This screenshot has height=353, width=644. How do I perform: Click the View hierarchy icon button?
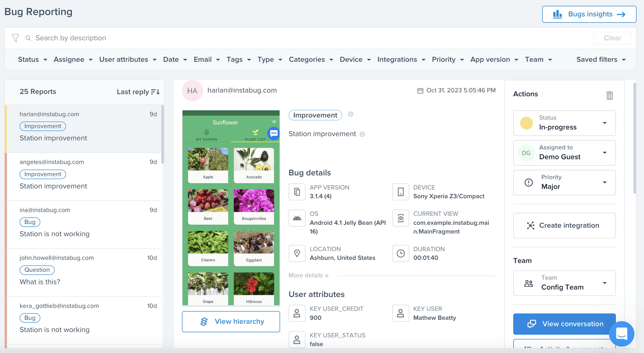coord(203,322)
